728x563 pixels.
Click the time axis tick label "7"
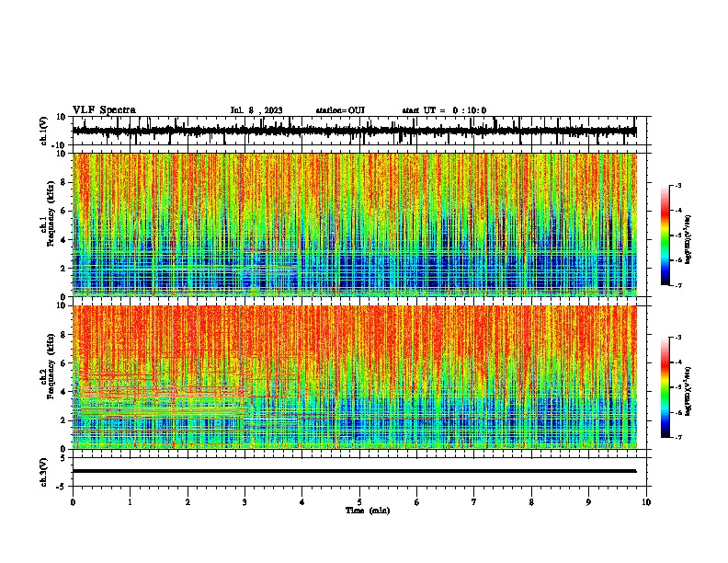[x=474, y=502]
